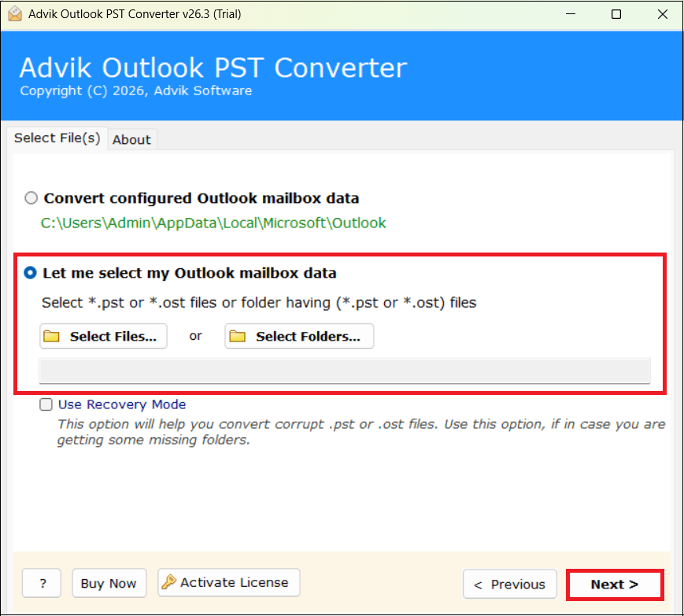Image resolution: width=684 pixels, height=616 pixels.
Task: Close the Advik converter window
Action: pos(663,14)
